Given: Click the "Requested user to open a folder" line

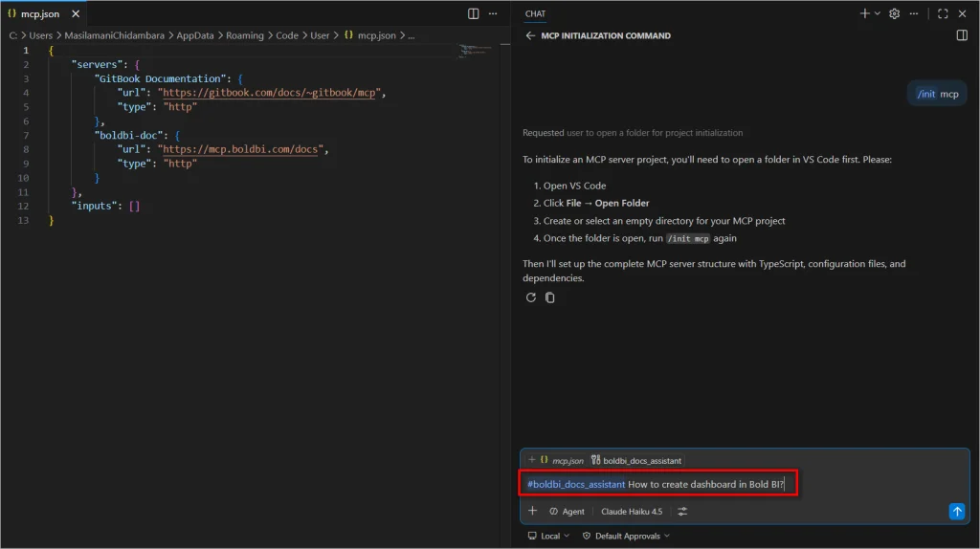Looking at the screenshot, I should 633,132.
